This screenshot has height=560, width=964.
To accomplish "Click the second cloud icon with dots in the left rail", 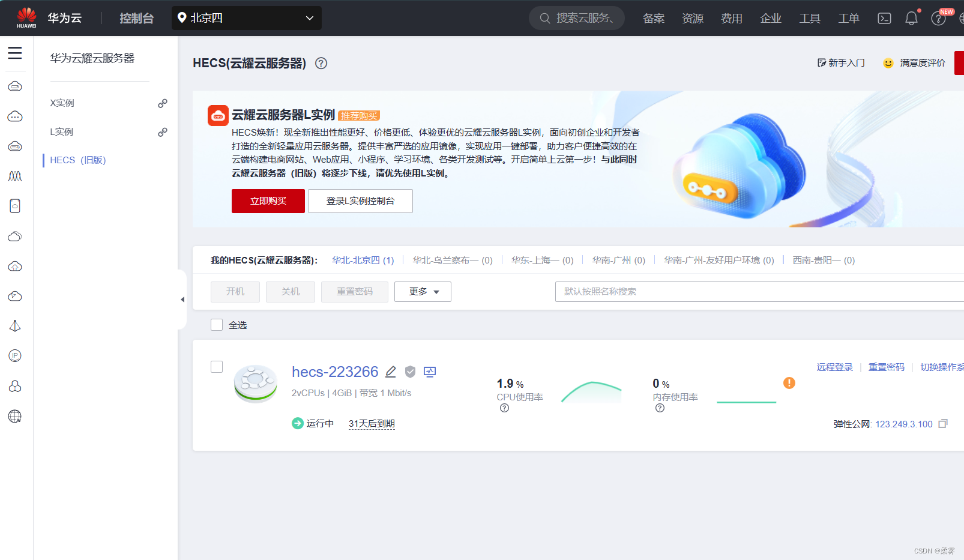I will (15, 116).
